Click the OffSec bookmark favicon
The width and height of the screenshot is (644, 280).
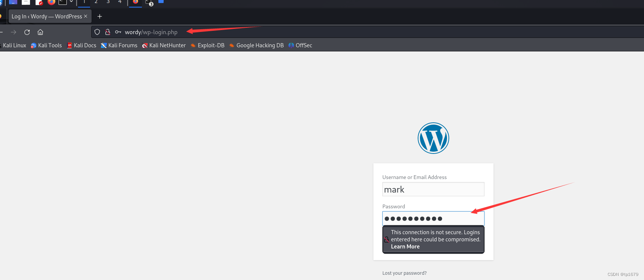point(291,45)
